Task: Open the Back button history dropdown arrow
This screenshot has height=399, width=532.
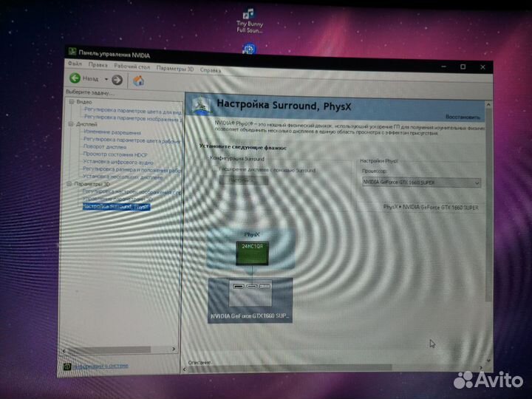Action: coord(106,79)
